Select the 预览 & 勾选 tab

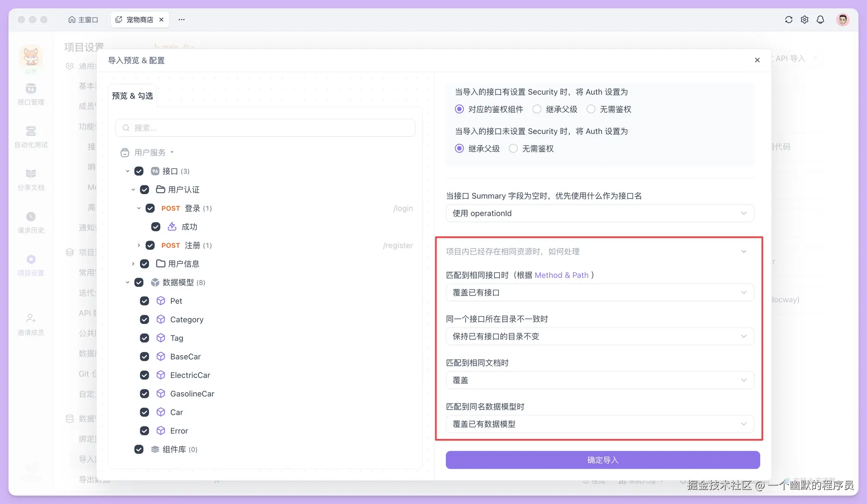pos(132,96)
